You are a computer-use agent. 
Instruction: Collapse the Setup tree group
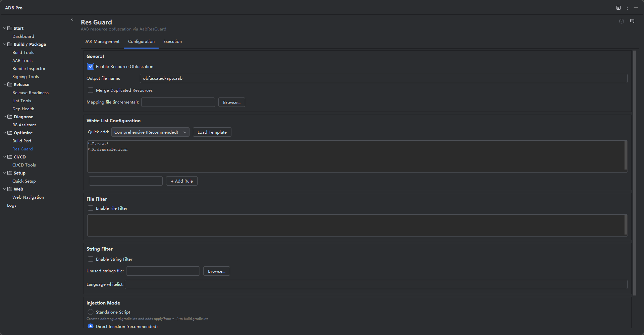(x=5, y=173)
